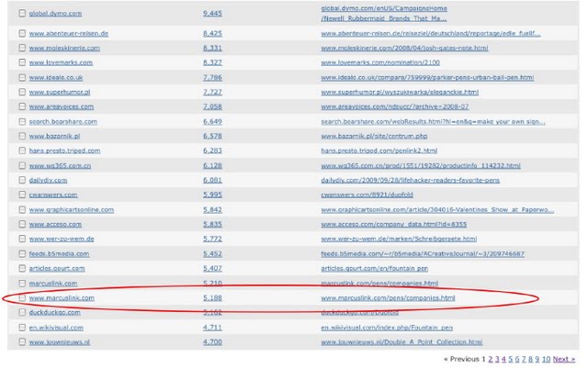
Task: Jump to results page 10
Action: tap(546, 359)
